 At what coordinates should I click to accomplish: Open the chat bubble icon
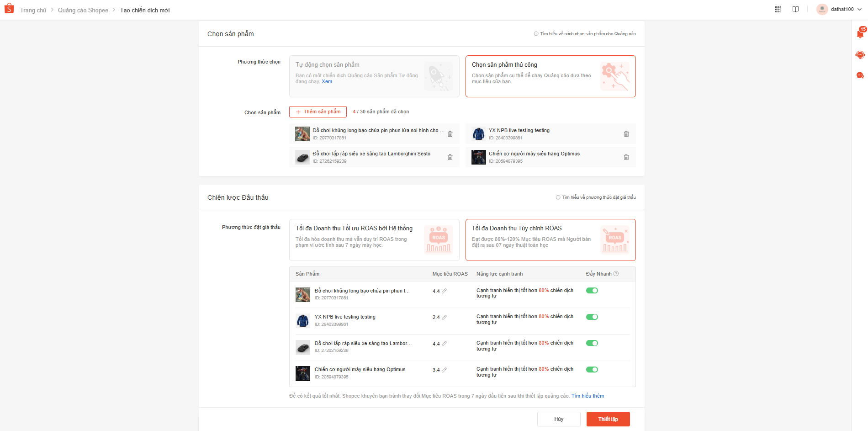pyautogui.click(x=860, y=75)
